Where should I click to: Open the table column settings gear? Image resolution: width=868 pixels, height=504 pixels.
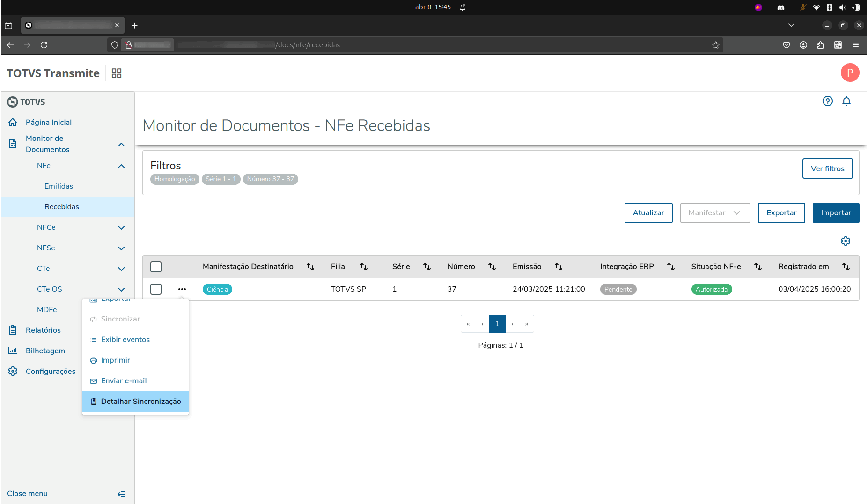846,241
